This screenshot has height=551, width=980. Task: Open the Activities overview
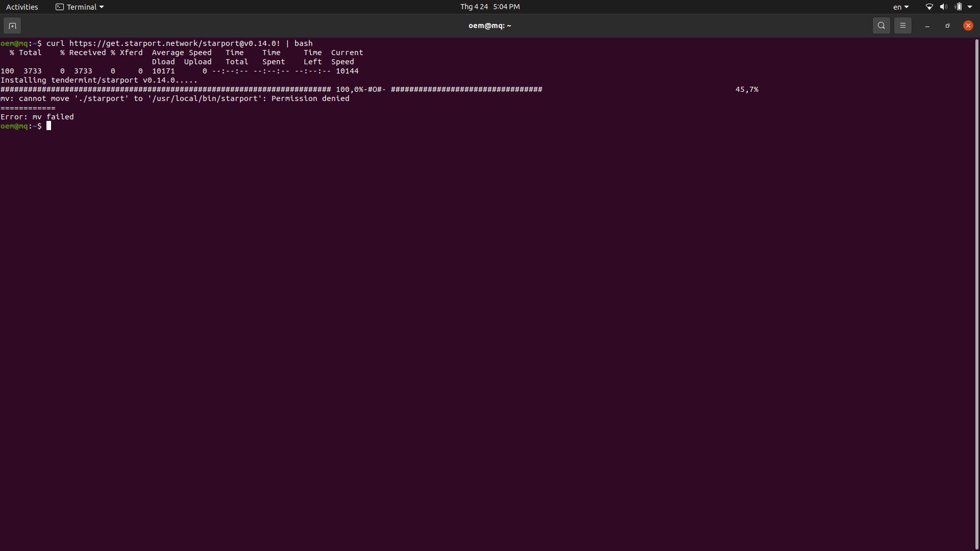coord(22,7)
